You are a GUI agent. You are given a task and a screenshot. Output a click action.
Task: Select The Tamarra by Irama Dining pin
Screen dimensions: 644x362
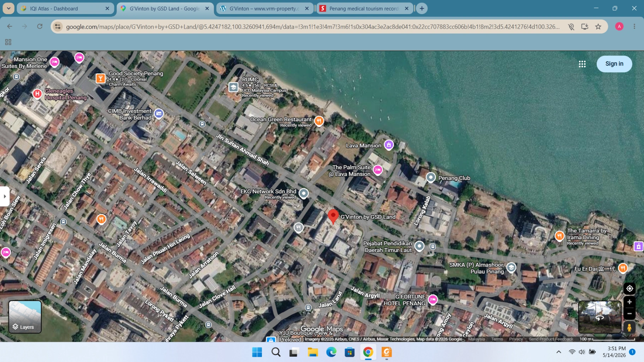pos(559,236)
